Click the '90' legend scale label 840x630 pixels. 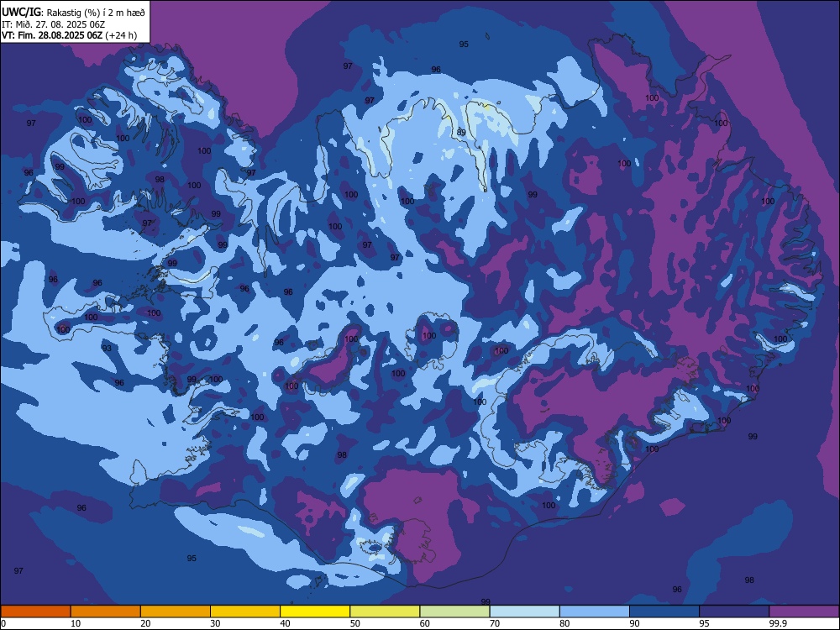(x=634, y=623)
